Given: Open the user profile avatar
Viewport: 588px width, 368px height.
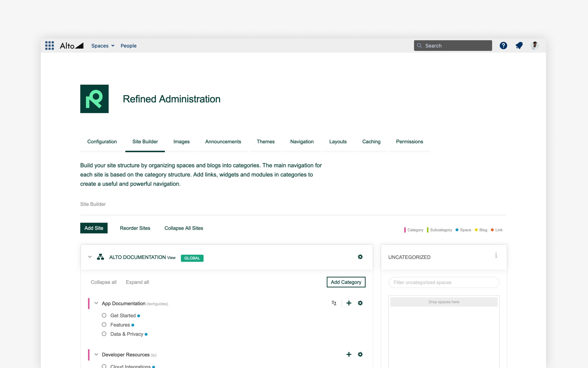Looking at the screenshot, I should coord(535,46).
